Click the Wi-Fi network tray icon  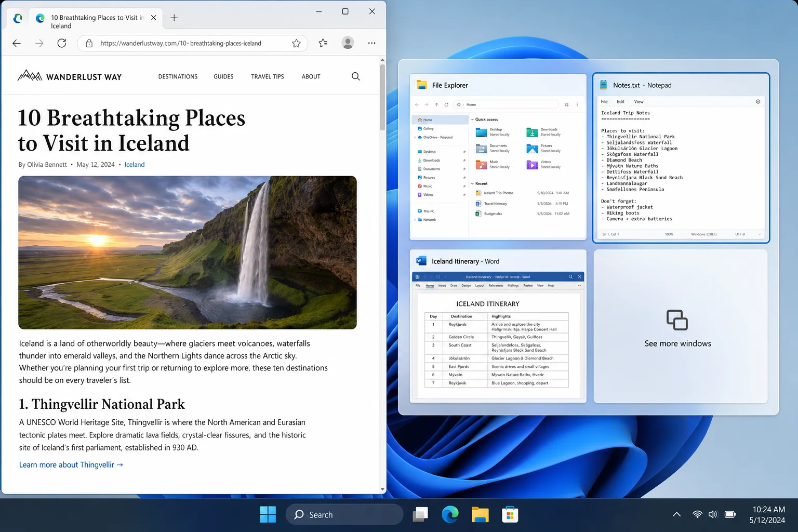[x=697, y=514]
